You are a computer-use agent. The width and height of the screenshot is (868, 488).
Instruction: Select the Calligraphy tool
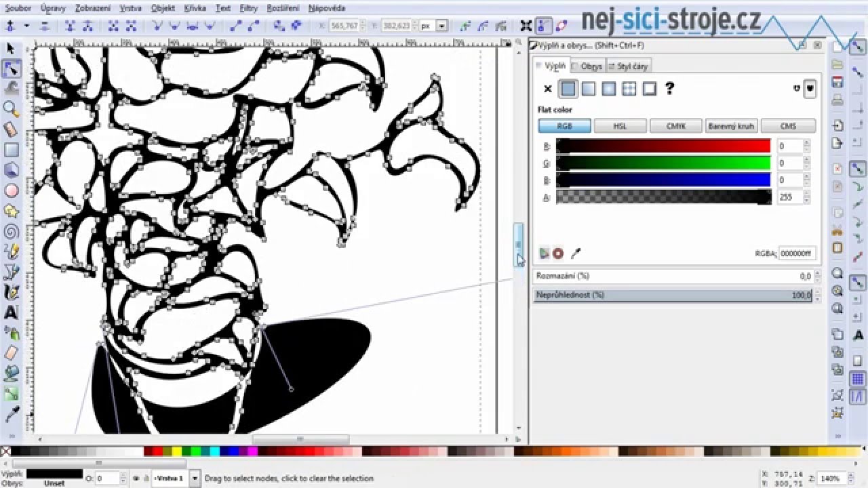pyautogui.click(x=11, y=292)
